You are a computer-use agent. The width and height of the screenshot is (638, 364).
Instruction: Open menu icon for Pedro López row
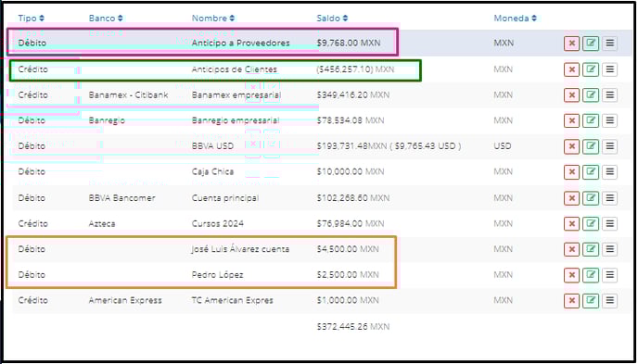[x=609, y=275]
